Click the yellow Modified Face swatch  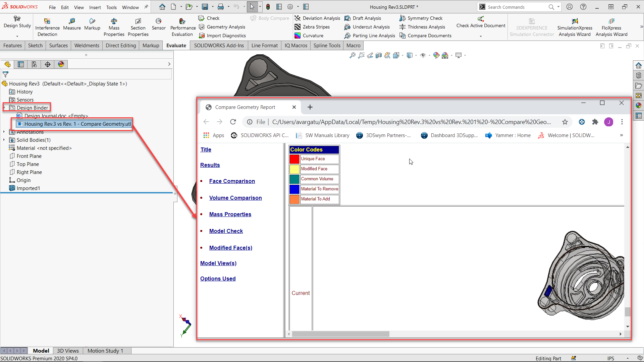pos(294,169)
